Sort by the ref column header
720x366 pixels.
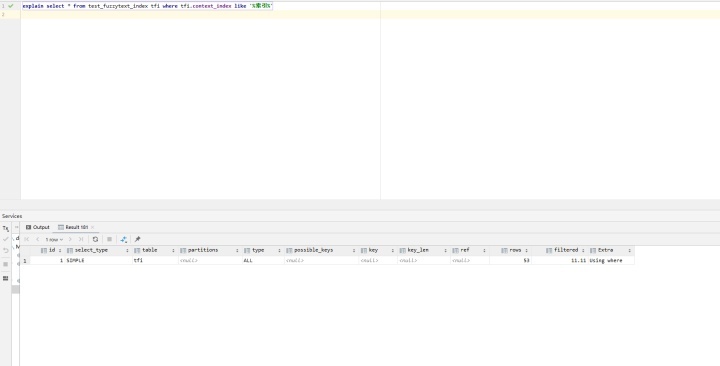469,250
